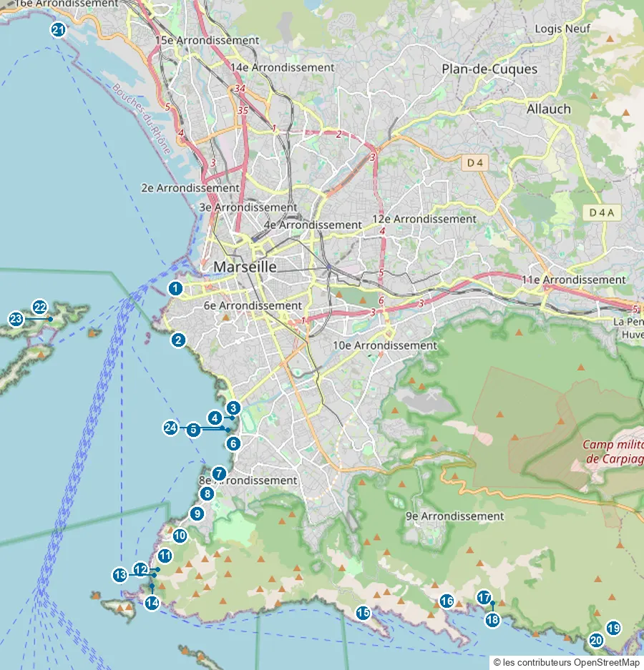Select map marker number 7
This screenshot has height=670, width=644.
pos(219,473)
